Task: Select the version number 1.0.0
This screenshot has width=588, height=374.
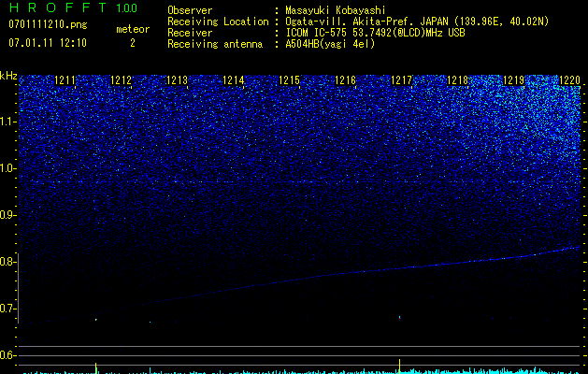Action: pos(127,7)
